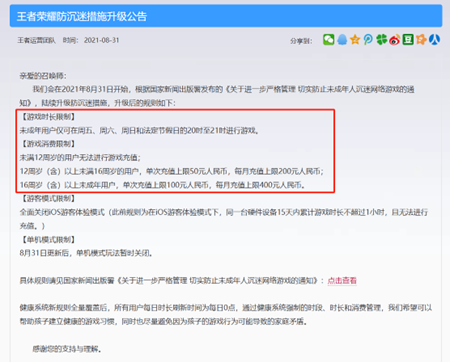Open the 点击查看 link
The height and width of the screenshot is (362, 450).
tap(342, 281)
